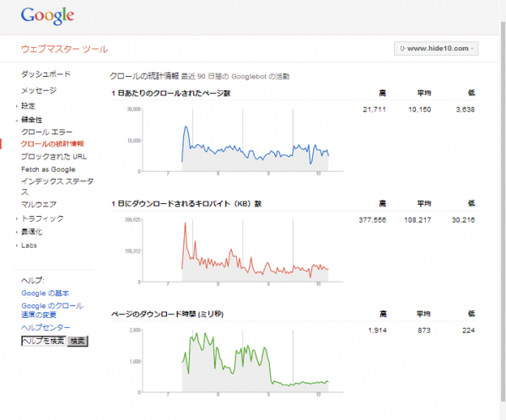Screen dimensions: 506x420
Task: Collapse the 健全性 section arrow
Action: [x=17, y=121]
